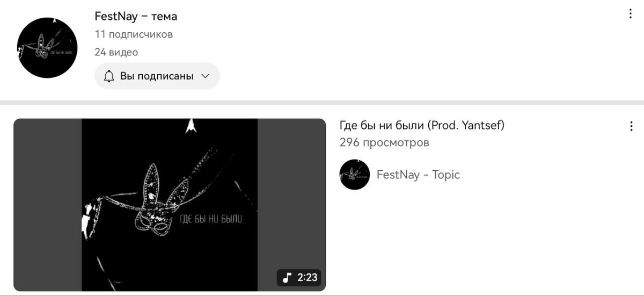
Task: Open the channel's three-dot options menu
Action: point(630,14)
